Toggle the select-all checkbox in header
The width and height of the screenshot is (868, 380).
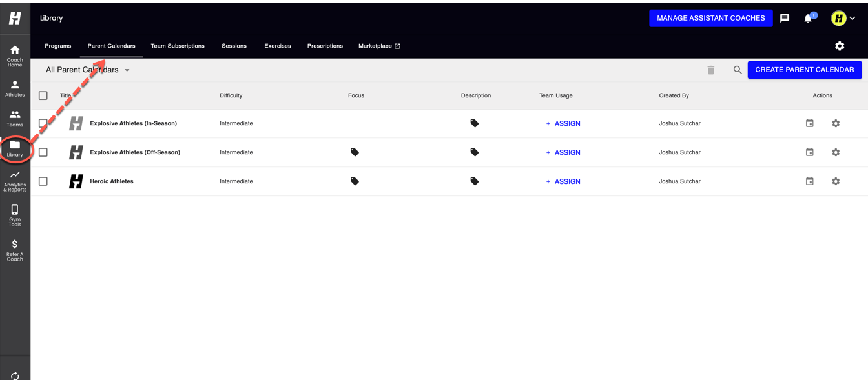[x=43, y=95]
